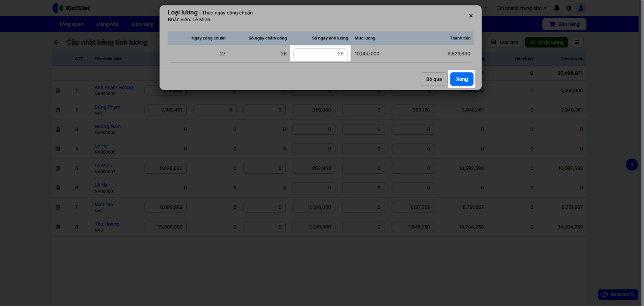Open employee Dung Phạm

coord(107,107)
